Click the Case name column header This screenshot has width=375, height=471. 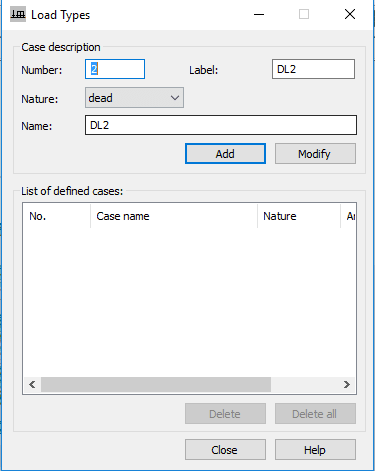pos(174,216)
